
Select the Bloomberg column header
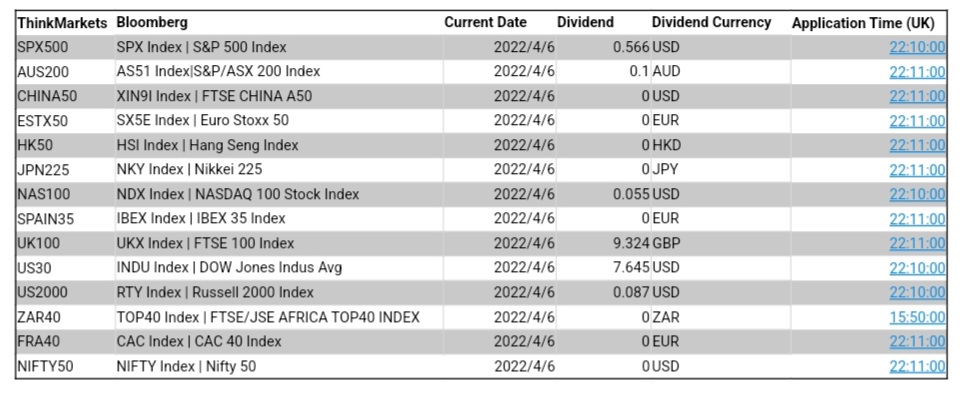152,23
